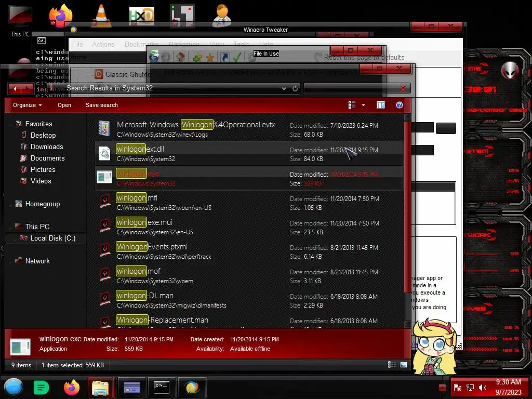Select Pictures under Favorites
The width and height of the screenshot is (532, 399).
click(x=43, y=170)
